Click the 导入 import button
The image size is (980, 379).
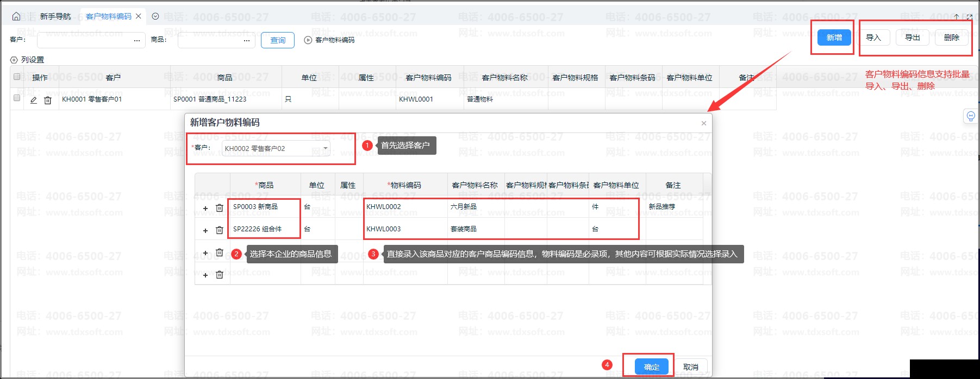[x=873, y=37]
